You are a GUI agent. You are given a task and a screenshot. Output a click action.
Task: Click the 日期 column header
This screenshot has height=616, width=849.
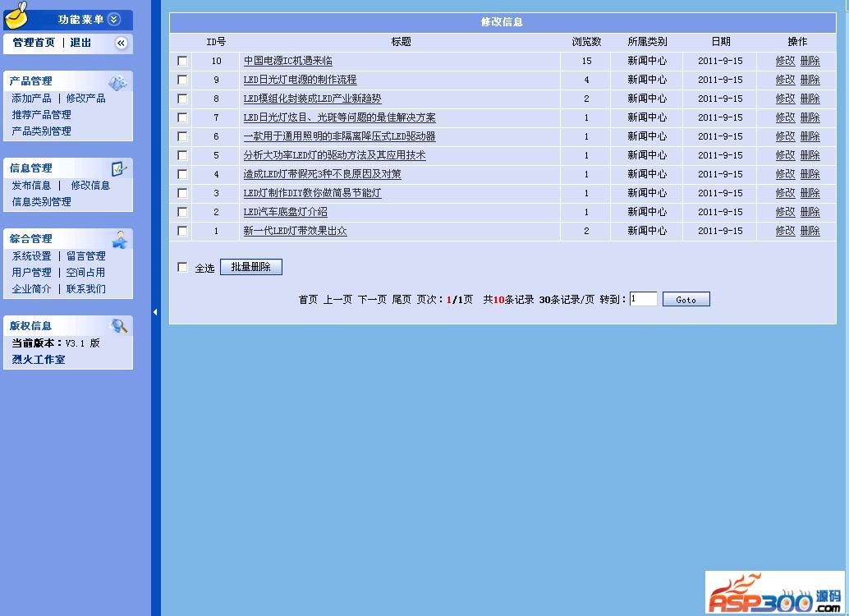(721, 42)
